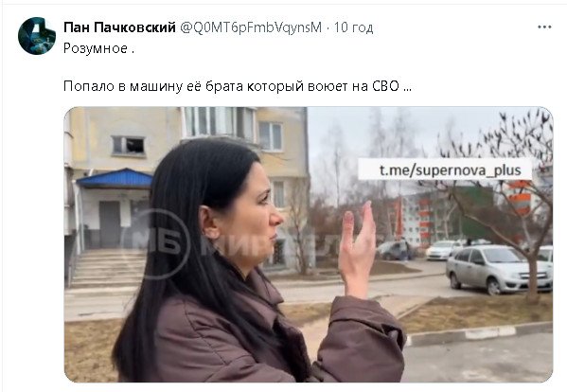Image resolution: width=567 pixels, height=392 pixels.
Task: Open the three-dot more options menu
Action: pos(544,27)
